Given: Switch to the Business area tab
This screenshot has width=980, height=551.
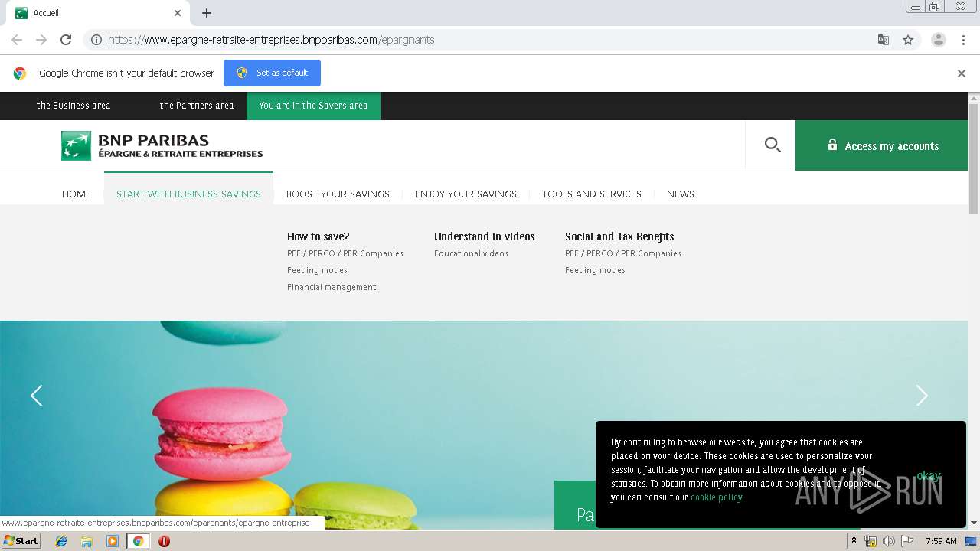Looking at the screenshot, I should pos(73,106).
